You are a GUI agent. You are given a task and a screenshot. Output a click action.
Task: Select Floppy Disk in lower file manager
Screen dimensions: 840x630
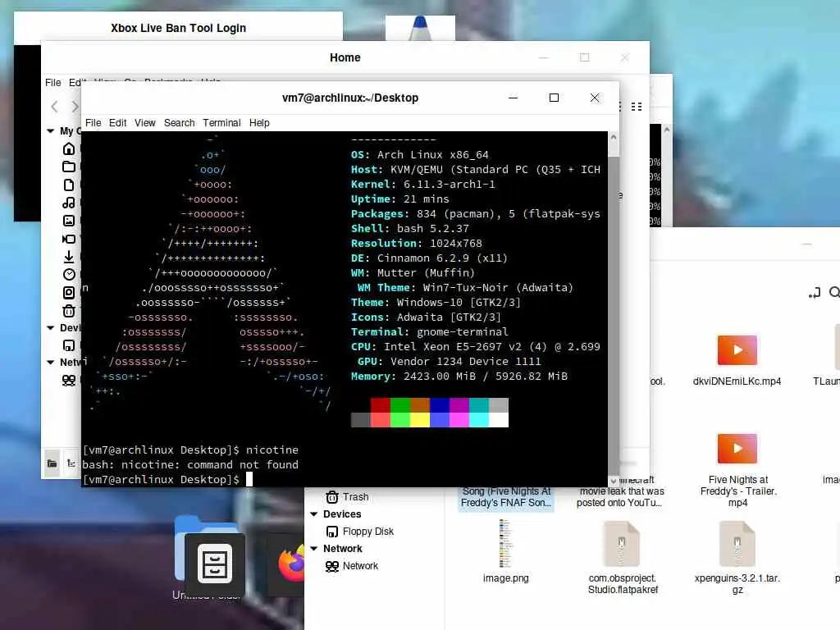pos(359,532)
